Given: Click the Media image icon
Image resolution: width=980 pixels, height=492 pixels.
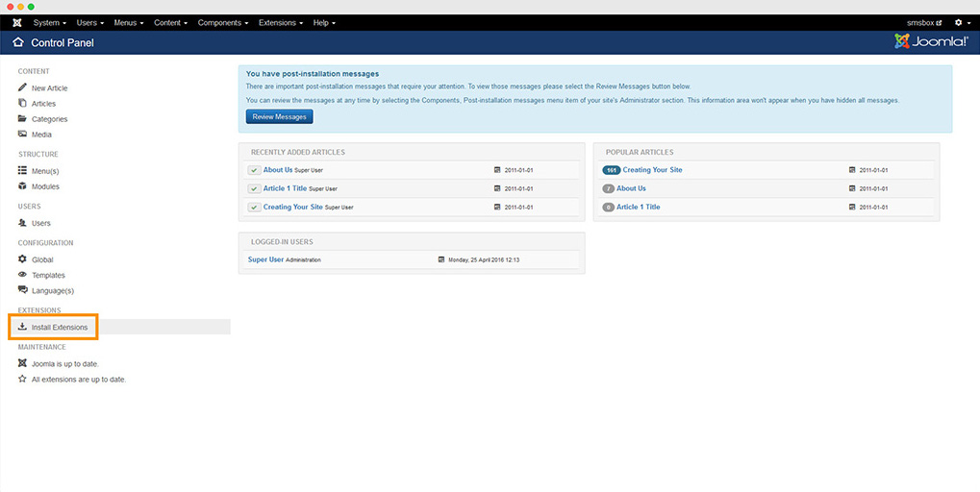Looking at the screenshot, I should pyautogui.click(x=22, y=134).
